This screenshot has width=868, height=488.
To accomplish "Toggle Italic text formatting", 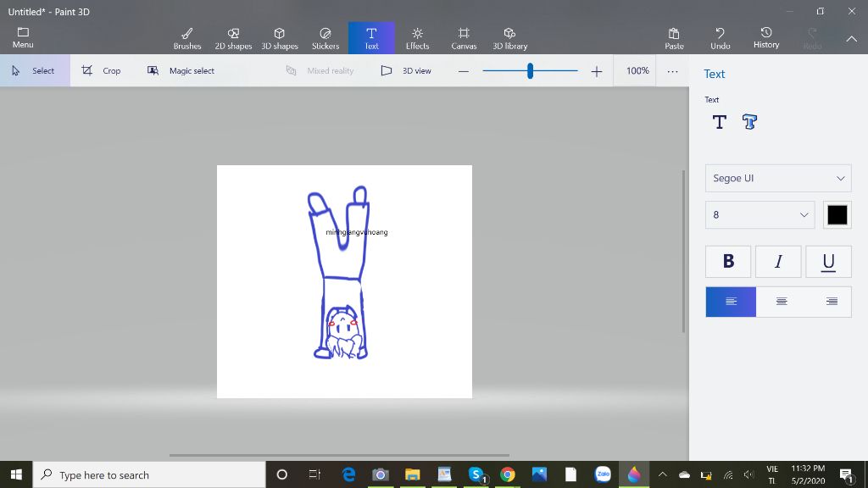I will pyautogui.click(x=778, y=262).
